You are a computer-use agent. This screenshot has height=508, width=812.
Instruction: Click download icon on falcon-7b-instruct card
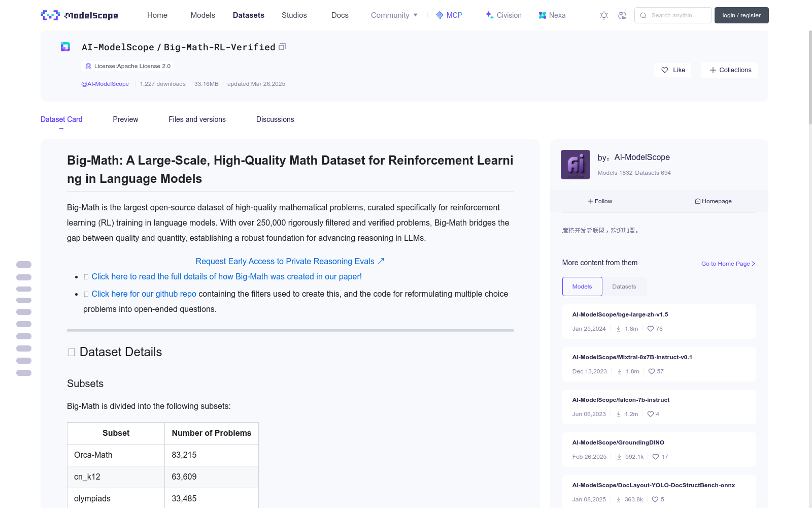coord(619,414)
